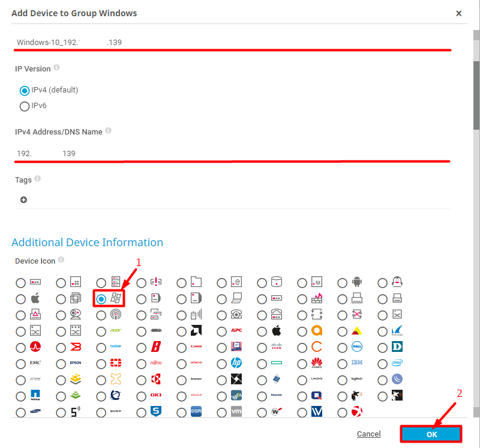
Task: Pick the Huawei vendor icon
Action: tap(317, 363)
